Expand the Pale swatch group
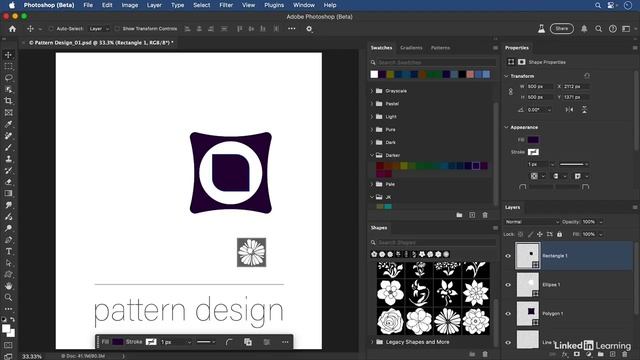This screenshot has width=640, height=360. (x=372, y=184)
